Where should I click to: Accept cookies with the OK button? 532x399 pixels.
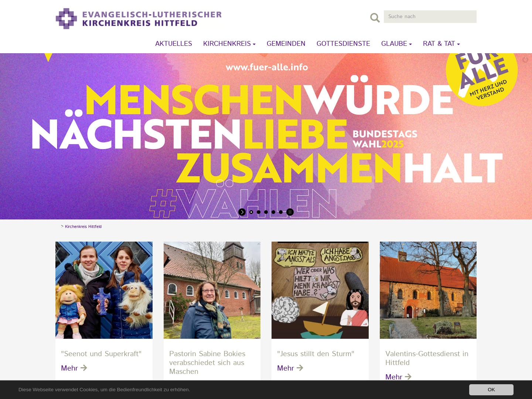pyautogui.click(x=491, y=390)
